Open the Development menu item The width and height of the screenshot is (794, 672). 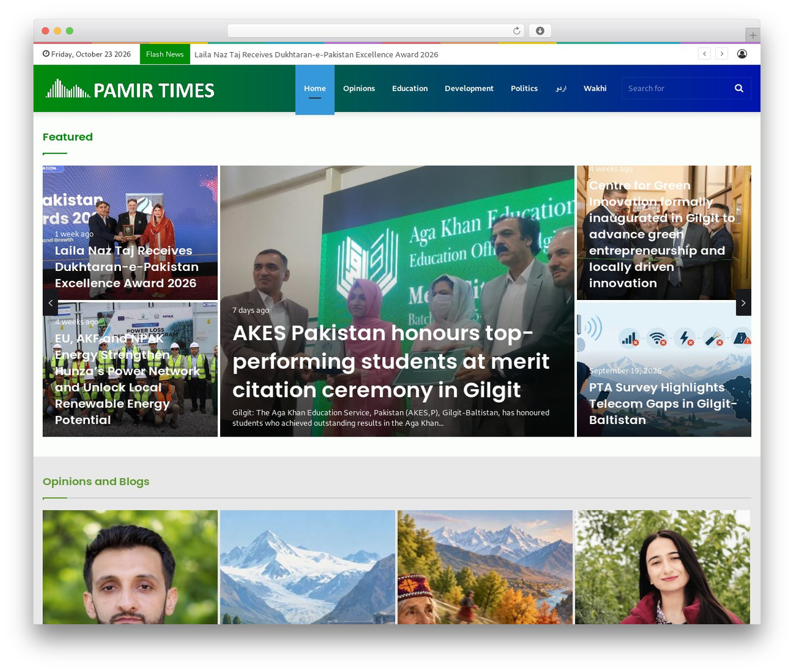coord(469,89)
